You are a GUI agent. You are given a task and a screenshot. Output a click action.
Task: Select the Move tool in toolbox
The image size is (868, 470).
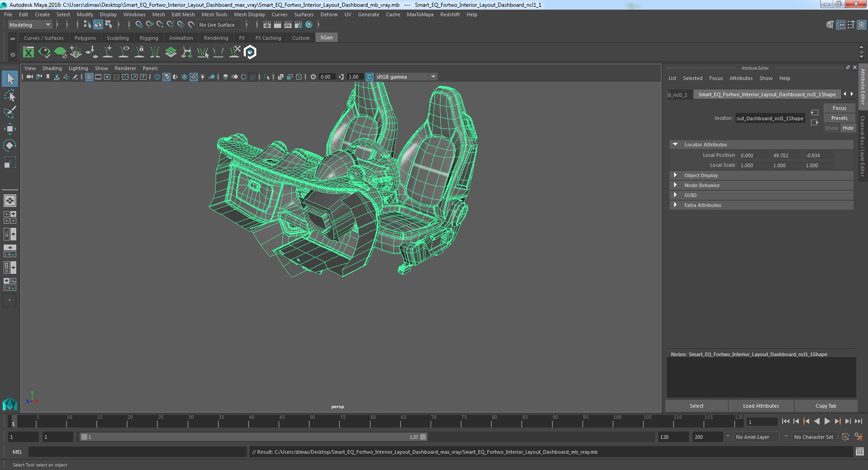tap(9, 129)
